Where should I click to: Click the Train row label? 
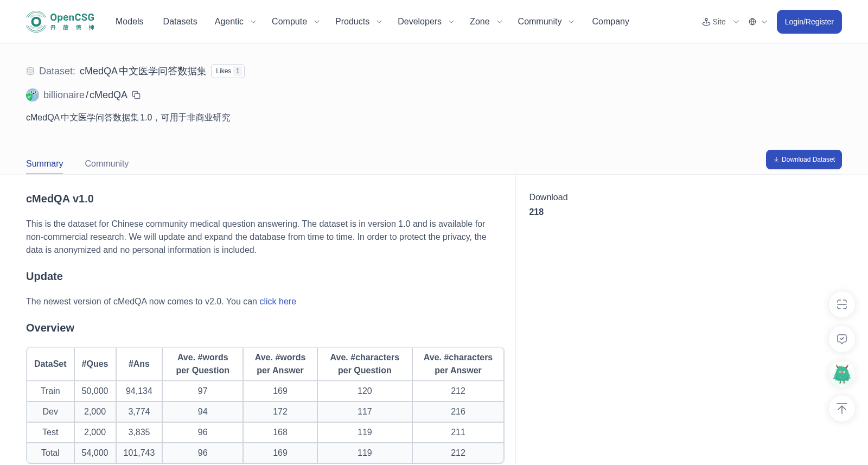click(50, 391)
